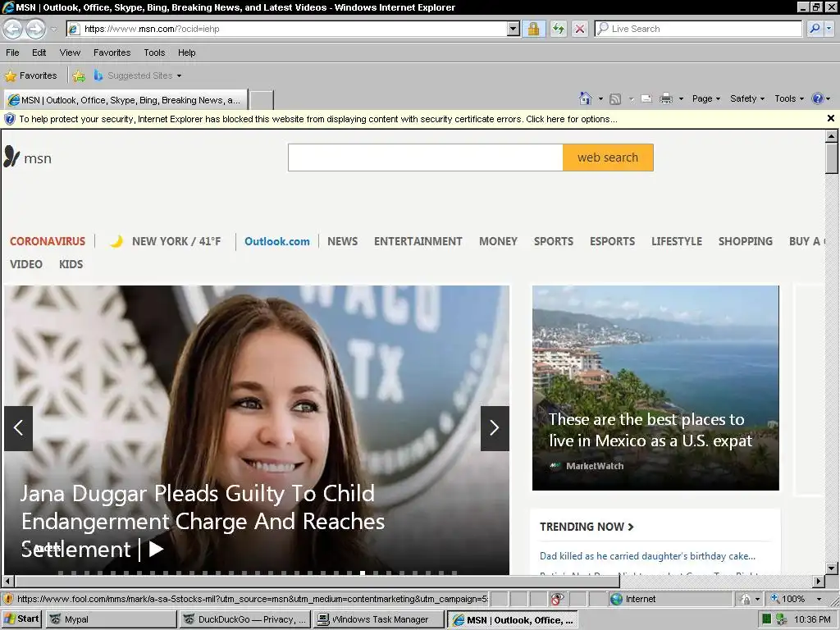Open the VIDEO nav link

[x=25, y=264]
